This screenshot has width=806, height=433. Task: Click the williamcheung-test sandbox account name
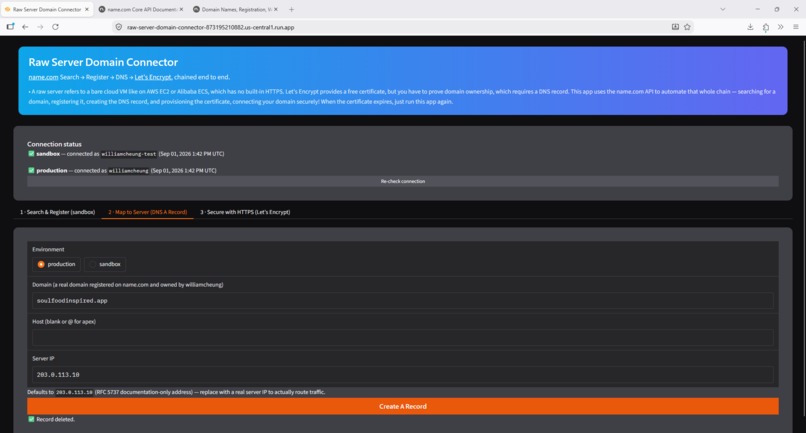click(x=129, y=154)
